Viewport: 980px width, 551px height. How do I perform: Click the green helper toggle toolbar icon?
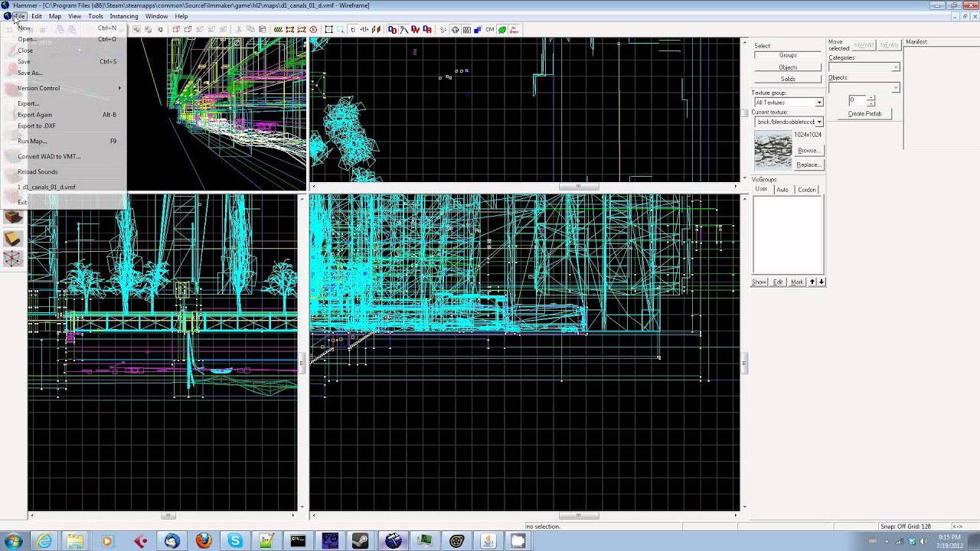502,29
